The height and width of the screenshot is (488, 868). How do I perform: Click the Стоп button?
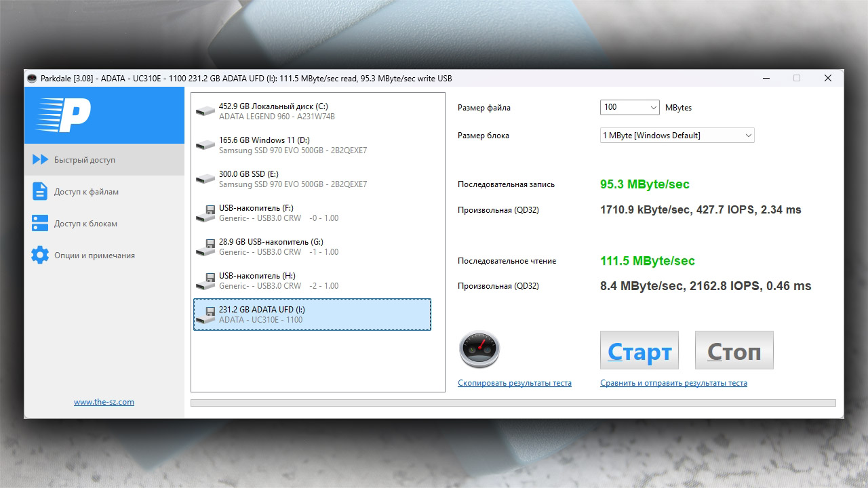click(x=734, y=350)
